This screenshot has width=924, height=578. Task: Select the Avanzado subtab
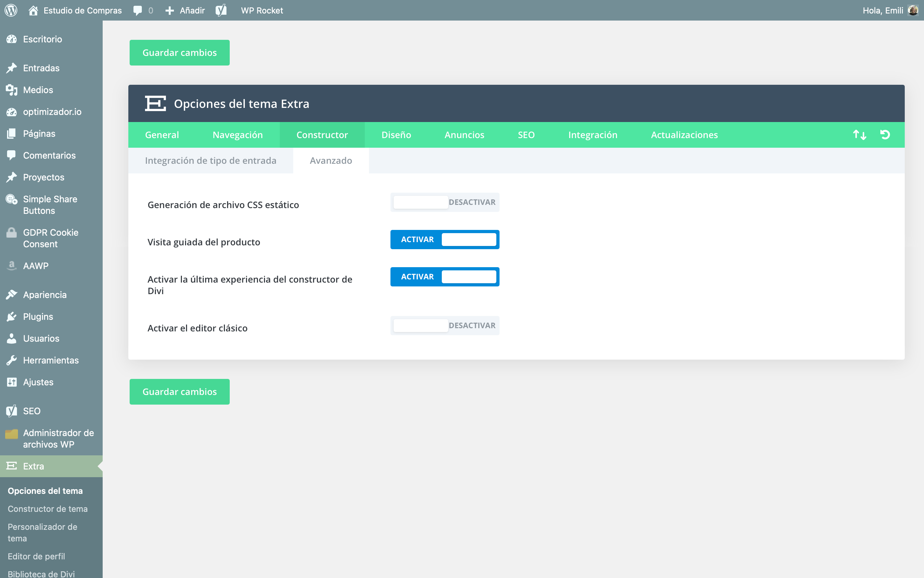pyautogui.click(x=331, y=161)
